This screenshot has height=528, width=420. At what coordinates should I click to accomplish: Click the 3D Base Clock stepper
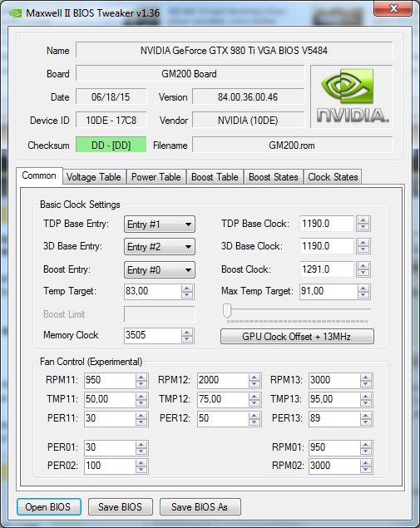coord(363,246)
